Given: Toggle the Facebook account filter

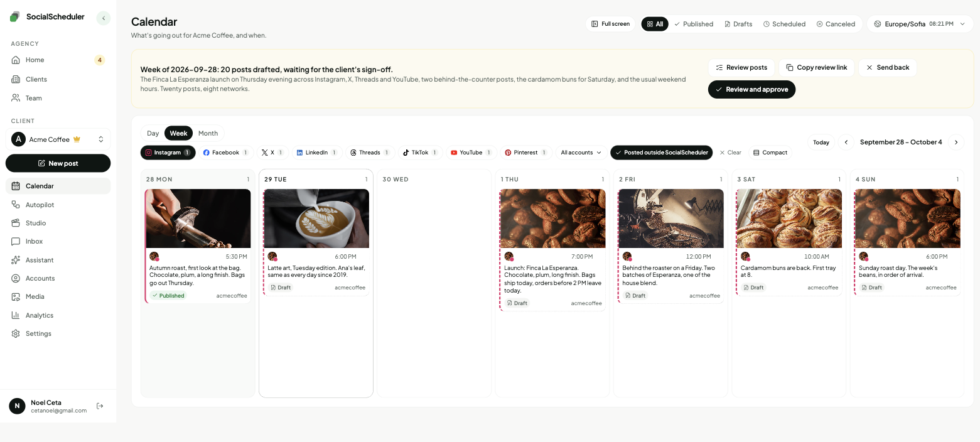Looking at the screenshot, I should 225,153.
